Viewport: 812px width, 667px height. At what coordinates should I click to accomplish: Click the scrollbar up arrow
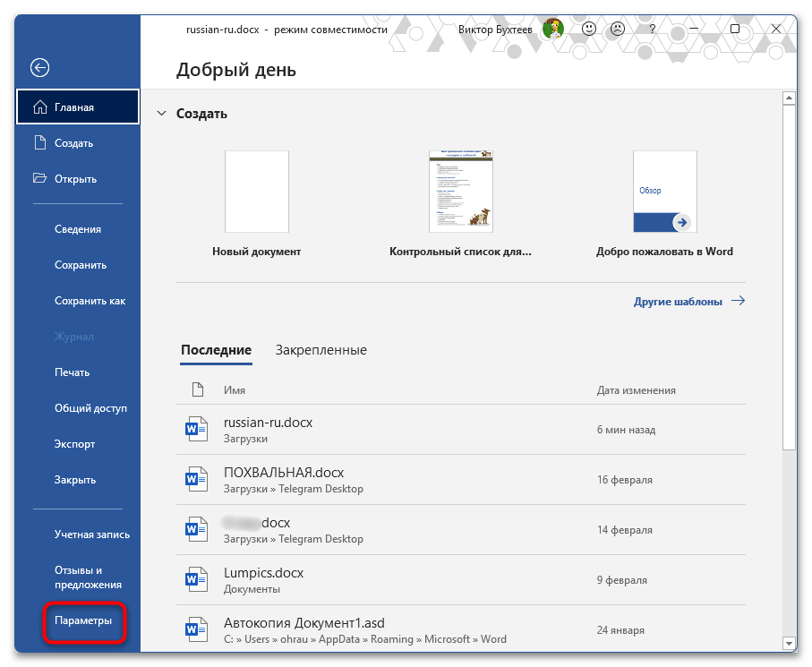point(789,98)
